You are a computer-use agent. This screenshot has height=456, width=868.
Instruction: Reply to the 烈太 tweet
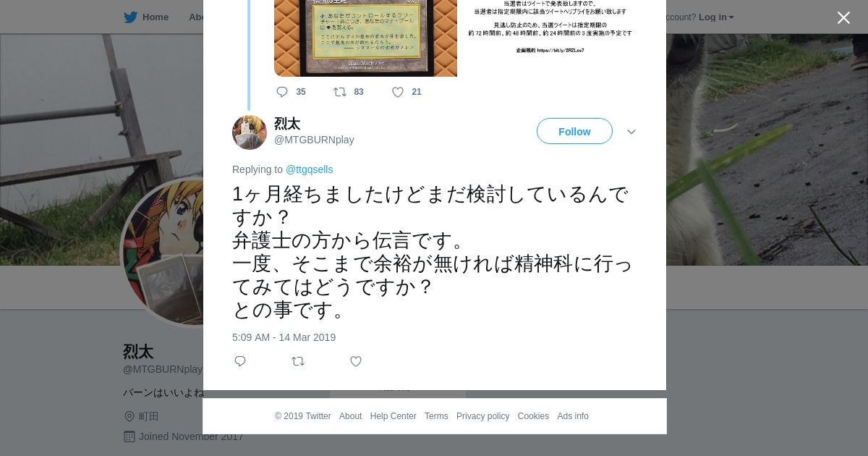coord(240,361)
